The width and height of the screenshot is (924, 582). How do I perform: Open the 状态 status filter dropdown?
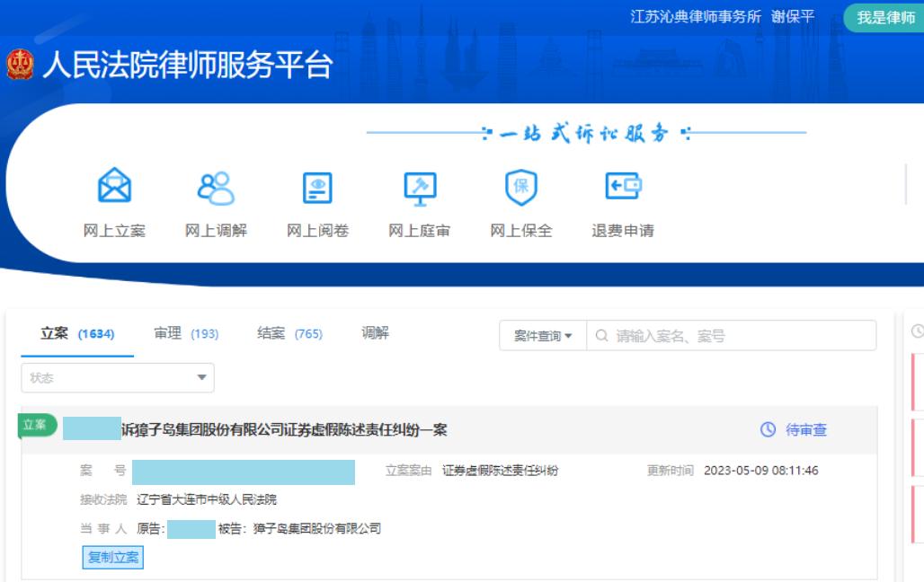pos(117,377)
